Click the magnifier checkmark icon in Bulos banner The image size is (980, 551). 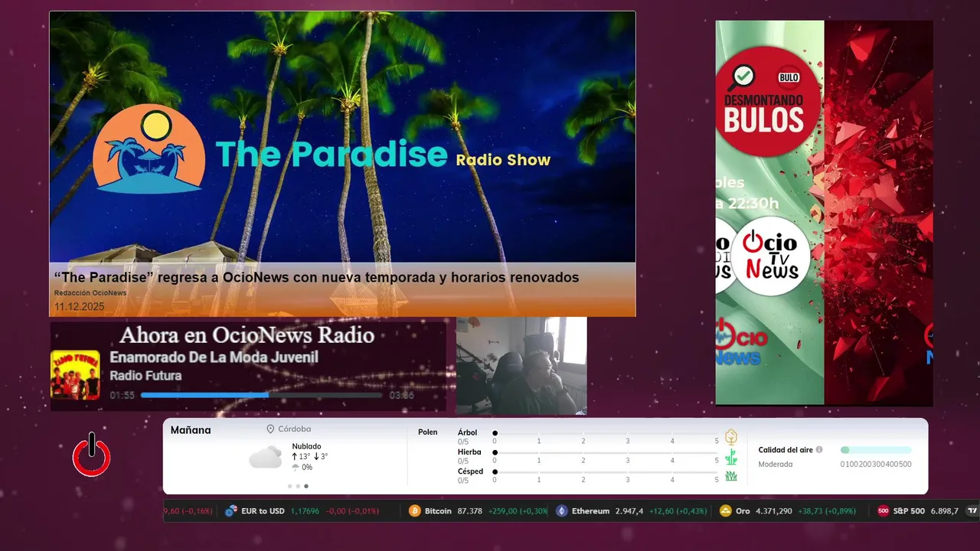coord(742,77)
